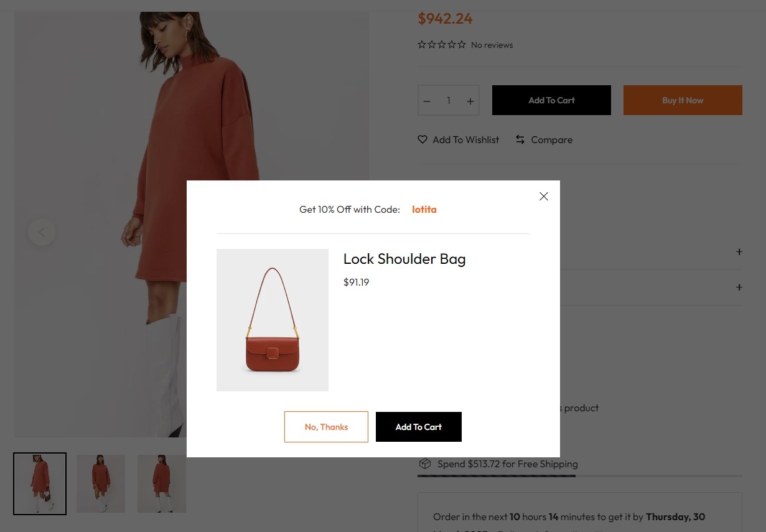The width and height of the screenshot is (766, 532).
Task: Add Lock Shoulder Bag to cart in popup
Action: coord(419,427)
